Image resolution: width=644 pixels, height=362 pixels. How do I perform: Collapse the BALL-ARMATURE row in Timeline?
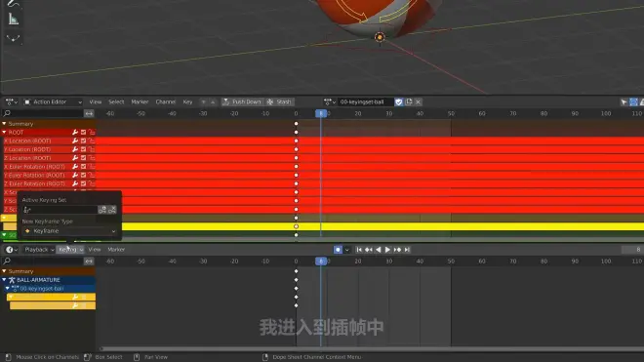coord(4,280)
